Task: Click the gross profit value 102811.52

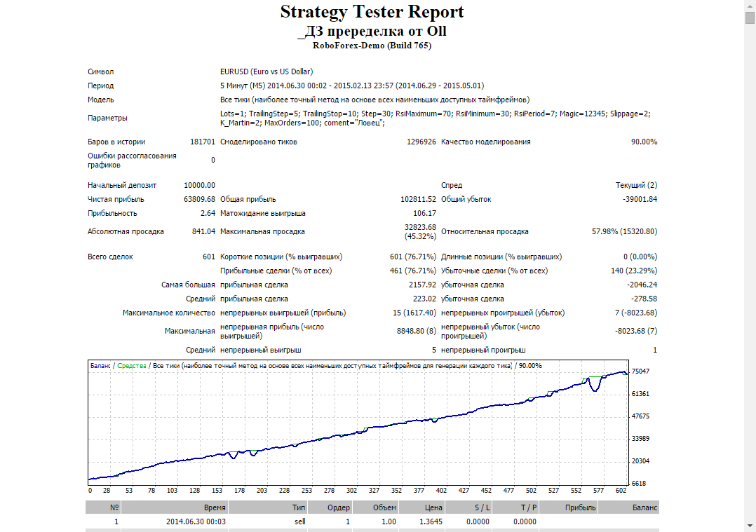Action: [419, 199]
